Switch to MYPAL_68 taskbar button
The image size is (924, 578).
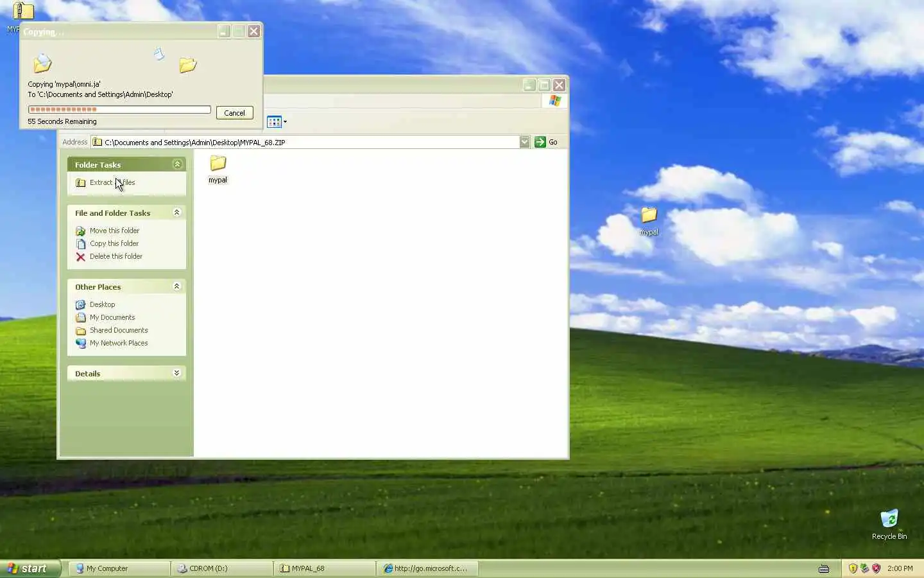(x=325, y=568)
